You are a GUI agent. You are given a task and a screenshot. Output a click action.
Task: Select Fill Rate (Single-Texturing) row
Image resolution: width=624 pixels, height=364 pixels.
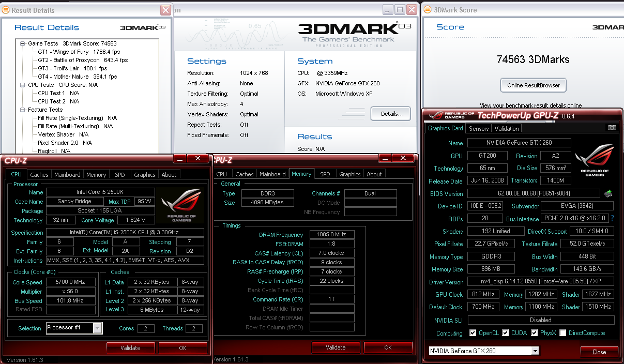pos(78,118)
